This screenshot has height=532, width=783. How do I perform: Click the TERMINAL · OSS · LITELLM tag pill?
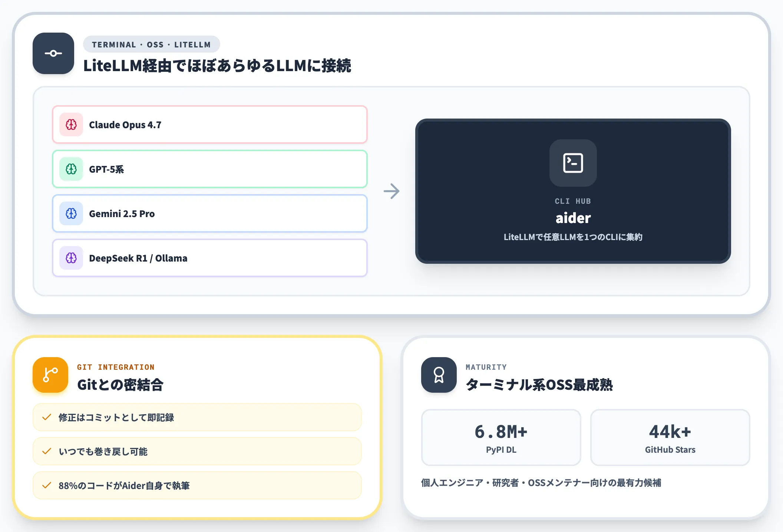tap(151, 44)
